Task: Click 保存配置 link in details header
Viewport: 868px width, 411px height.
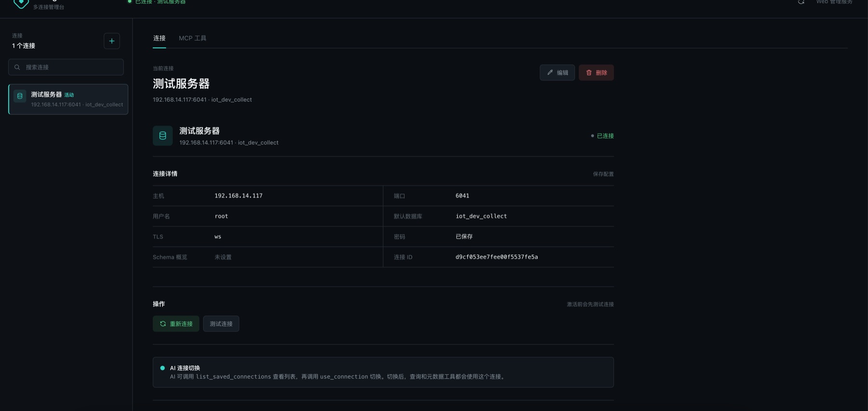Action: (x=603, y=174)
